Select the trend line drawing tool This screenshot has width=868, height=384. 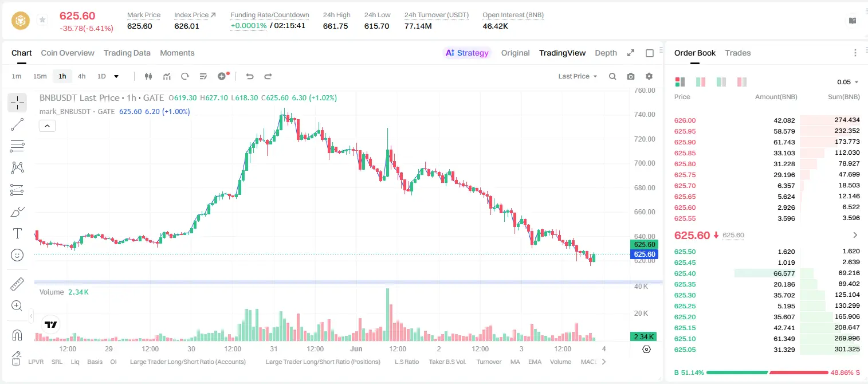(17, 124)
